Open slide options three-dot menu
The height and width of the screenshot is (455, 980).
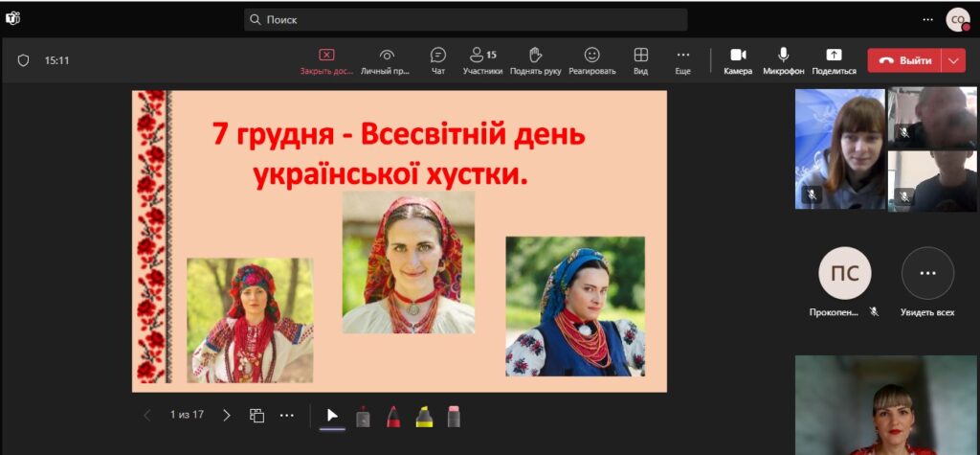(x=287, y=416)
